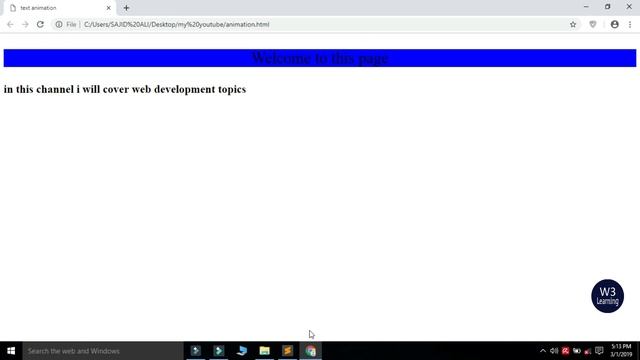The width and height of the screenshot is (640, 360).
Task: Open the volume control in system tray
Action: coord(554,351)
